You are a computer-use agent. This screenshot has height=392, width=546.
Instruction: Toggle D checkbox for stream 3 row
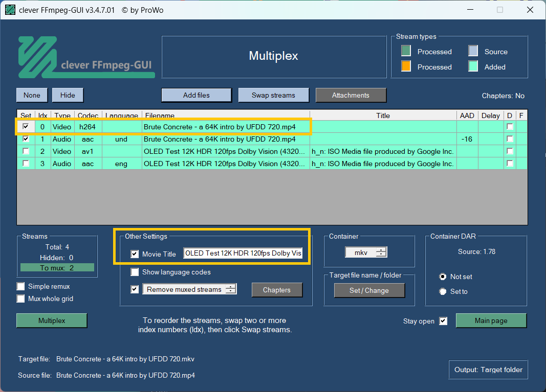(510, 163)
